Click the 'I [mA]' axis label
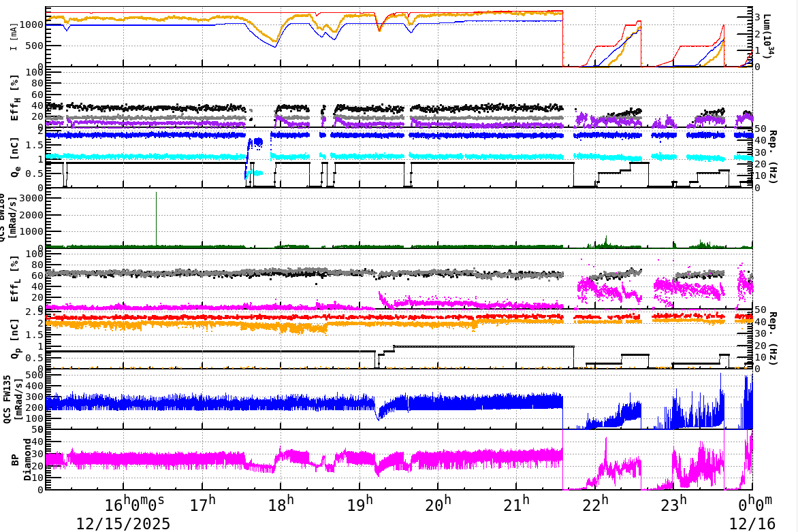798x532 pixels. coord(14,37)
